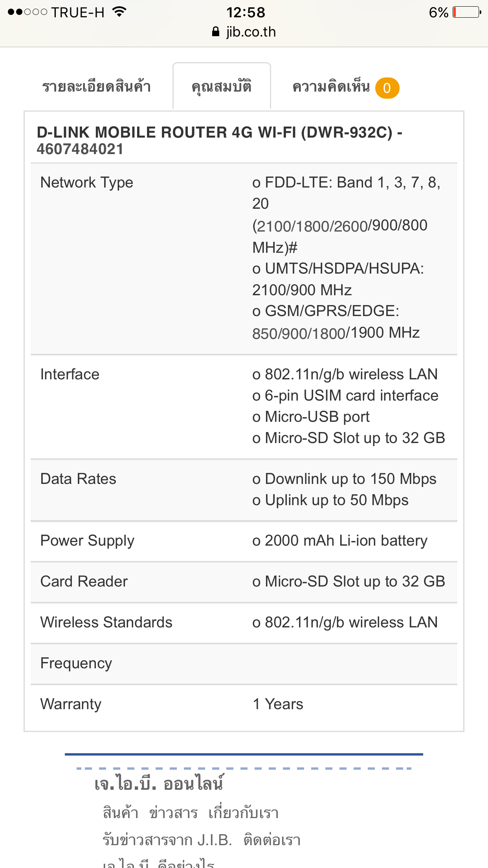Open the สินค้า footer link
488x868 pixels.
coord(121,813)
